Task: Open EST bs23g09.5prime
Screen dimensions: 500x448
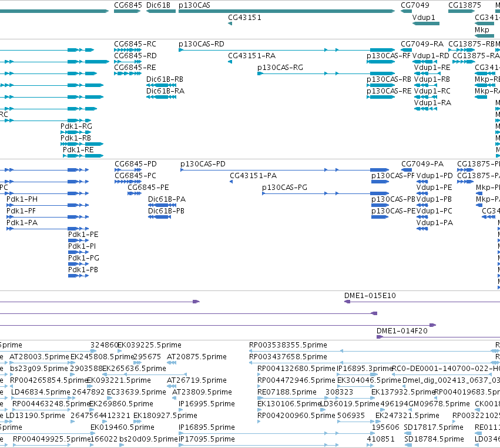Action: pyautogui.click(x=39, y=369)
